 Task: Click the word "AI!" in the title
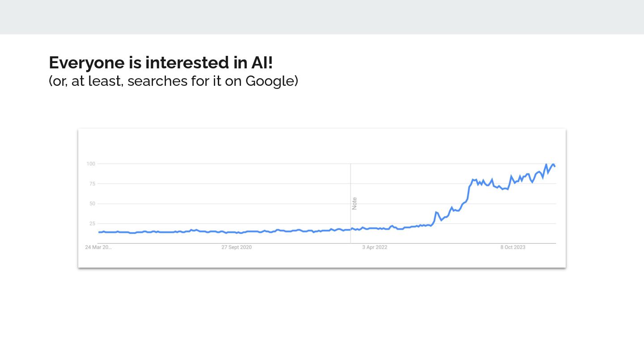point(259,63)
